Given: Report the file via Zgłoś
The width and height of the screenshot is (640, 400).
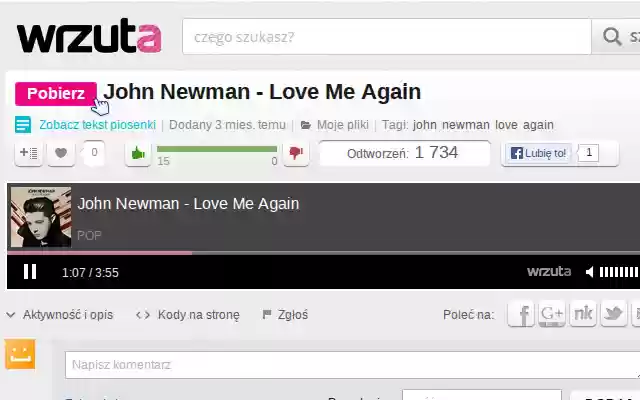Looking at the screenshot, I should click(x=285, y=315).
